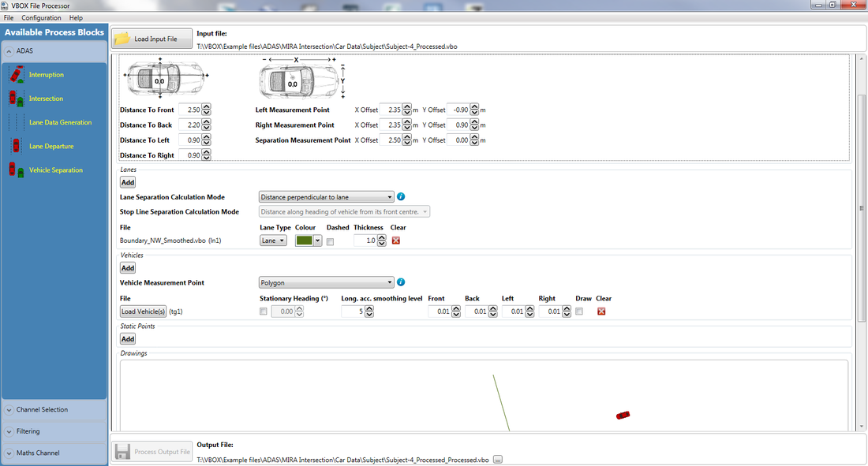Image resolution: width=868 pixels, height=466 pixels.
Task: Open Lane Separation Calculation Mode dropdown
Action: point(326,197)
